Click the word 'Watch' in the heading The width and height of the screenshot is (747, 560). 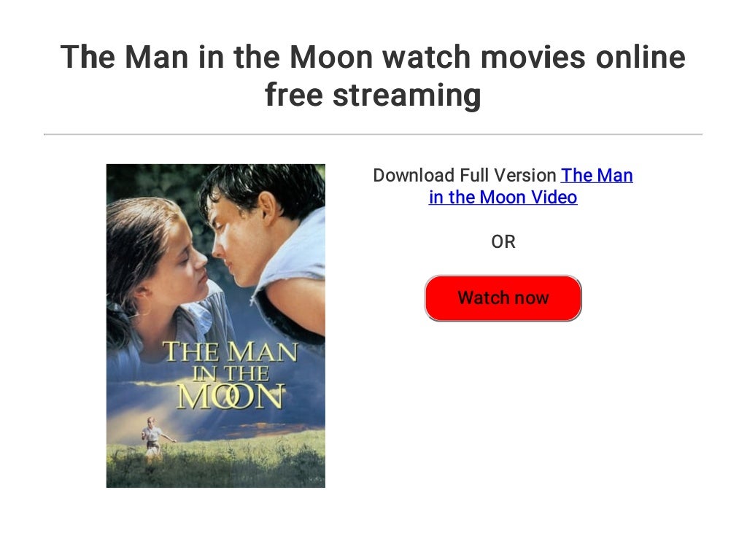pyautogui.click(x=427, y=57)
